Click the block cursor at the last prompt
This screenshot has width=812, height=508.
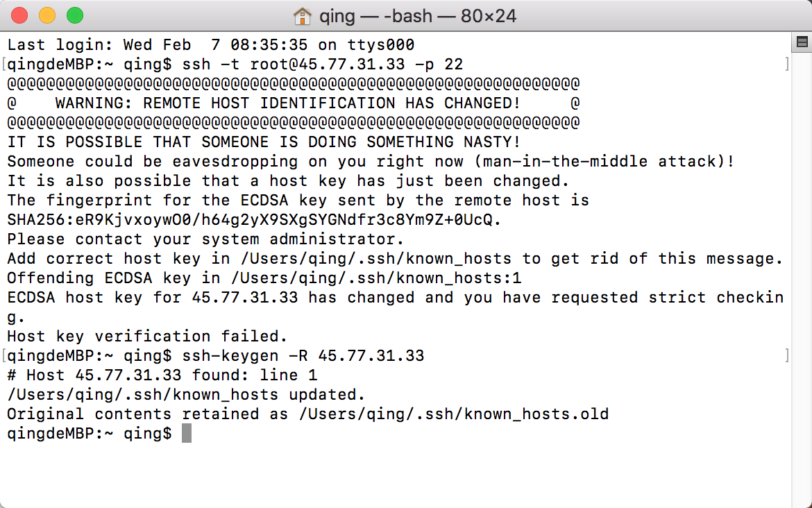coord(187,433)
